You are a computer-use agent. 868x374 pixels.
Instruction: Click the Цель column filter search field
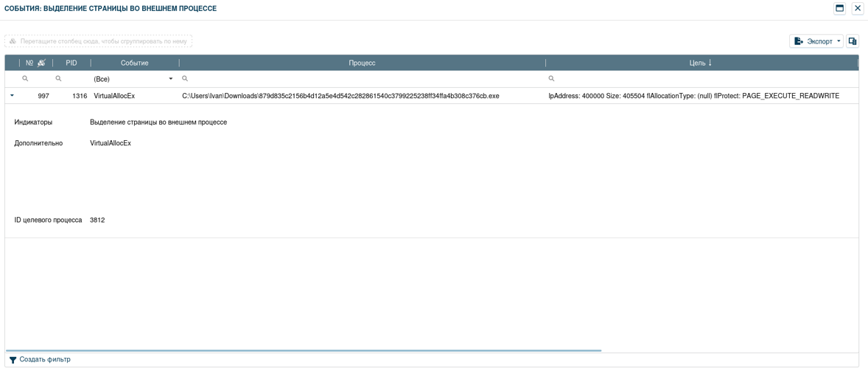(x=704, y=79)
